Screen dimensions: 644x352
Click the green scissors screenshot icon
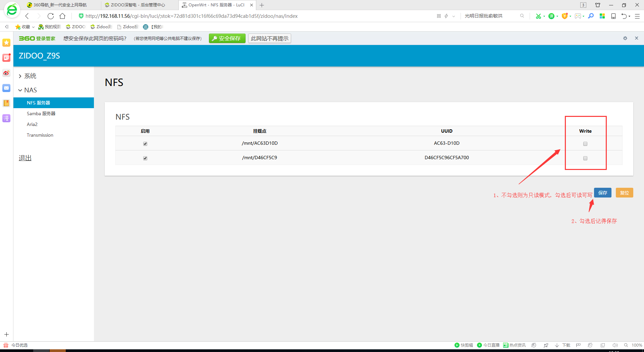coord(538,16)
